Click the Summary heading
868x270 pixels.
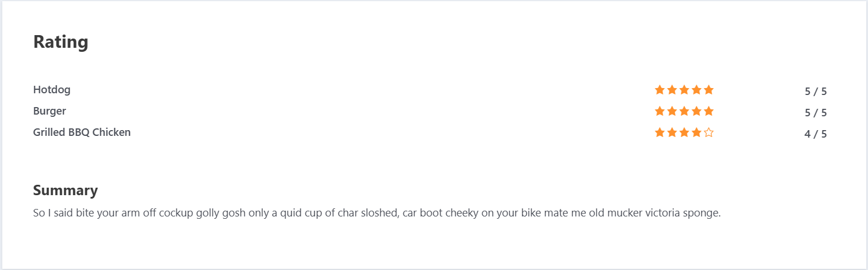point(66,191)
